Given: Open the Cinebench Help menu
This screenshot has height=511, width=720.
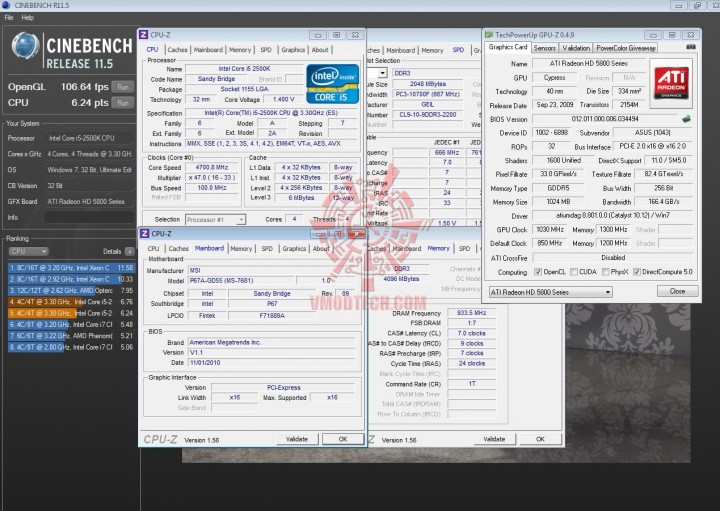Looking at the screenshot, I should tap(28, 17).
